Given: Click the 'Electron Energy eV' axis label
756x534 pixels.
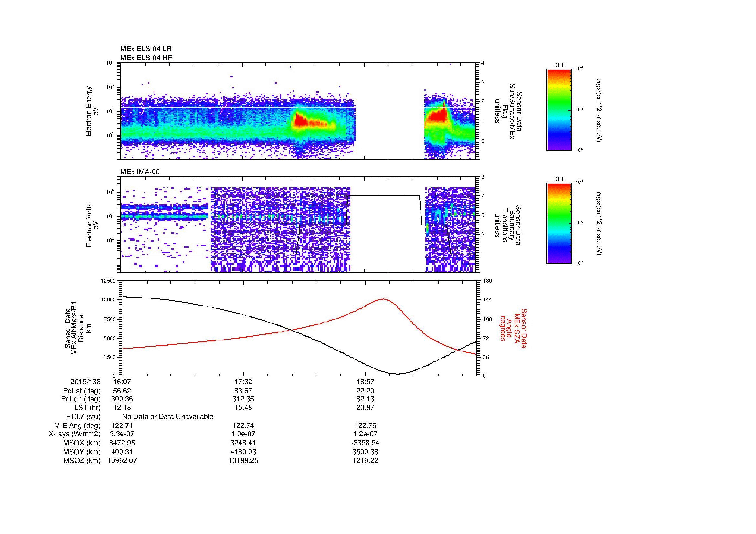Looking at the screenshot, I should tap(92, 111).
